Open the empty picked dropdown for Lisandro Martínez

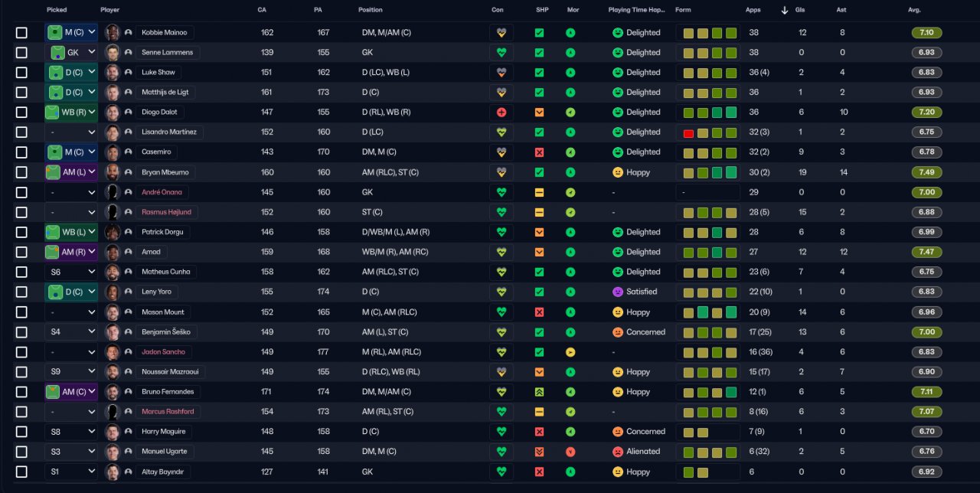point(71,132)
